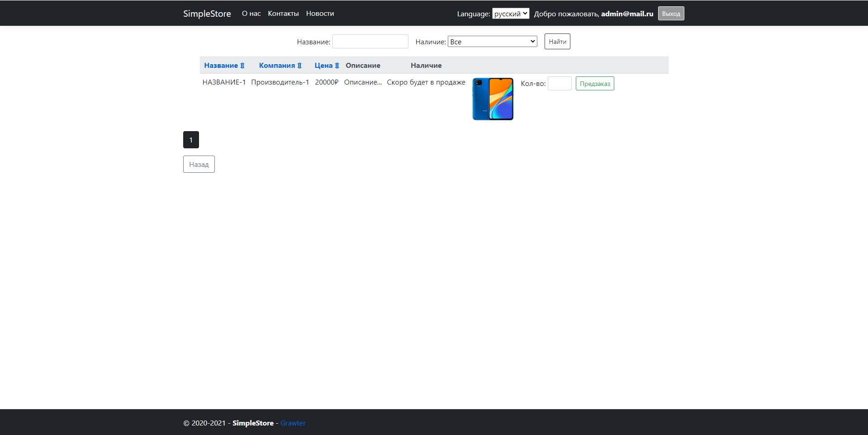Click the Выход logout button
868x435 pixels.
(x=671, y=13)
